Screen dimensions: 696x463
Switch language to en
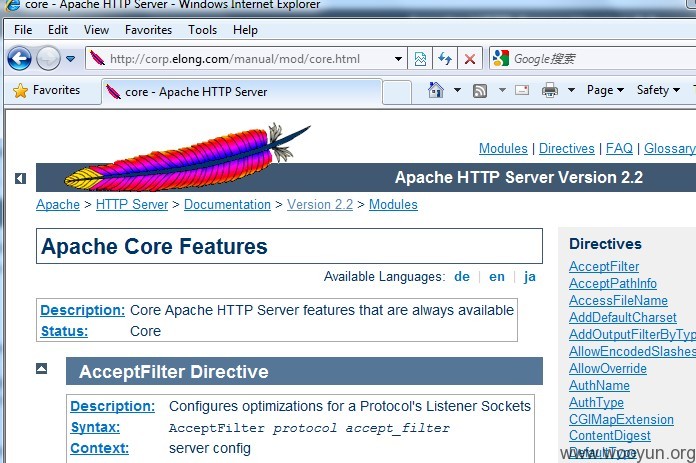click(x=497, y=277)
